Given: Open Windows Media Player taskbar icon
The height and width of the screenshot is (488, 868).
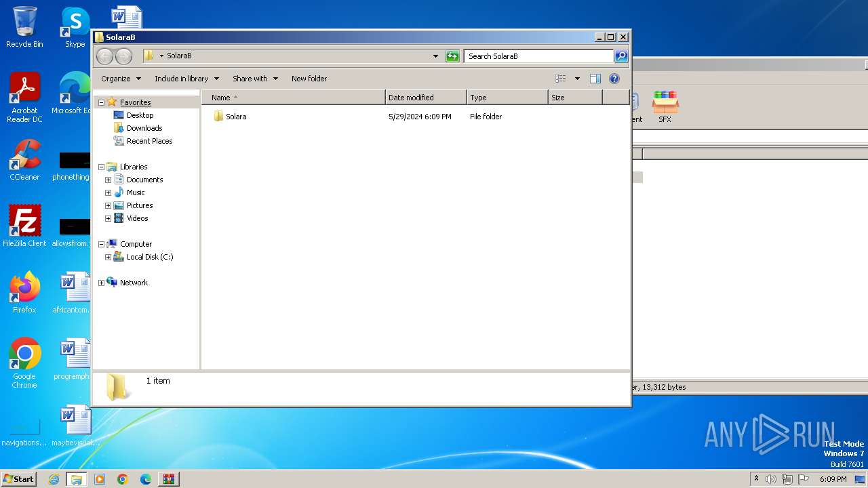Looking at the screenshot, I should click(100, 479).
